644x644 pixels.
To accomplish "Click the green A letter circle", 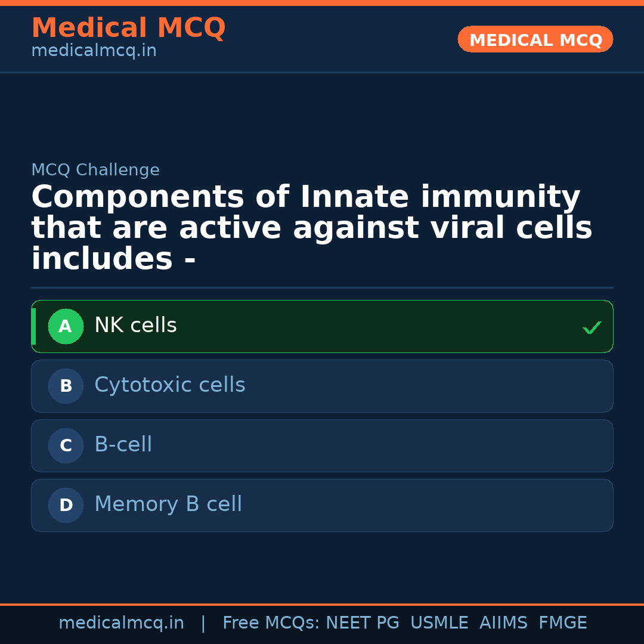I will (x=66, y=327).
